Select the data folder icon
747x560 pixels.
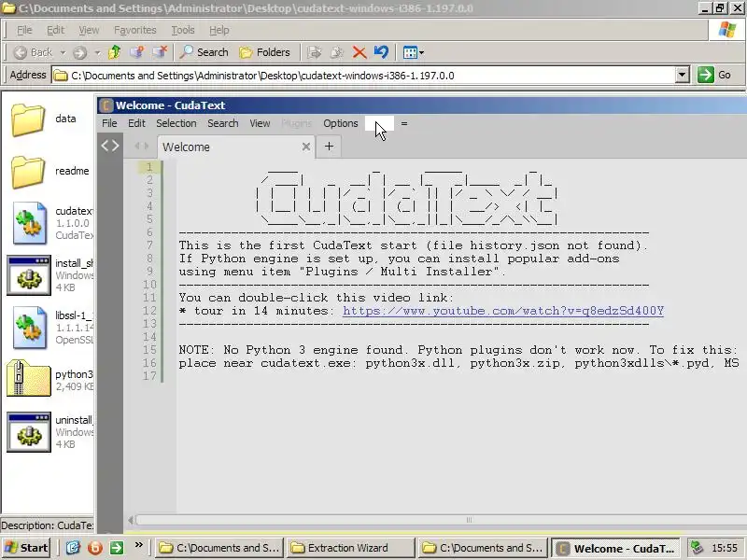coord(28,119)
